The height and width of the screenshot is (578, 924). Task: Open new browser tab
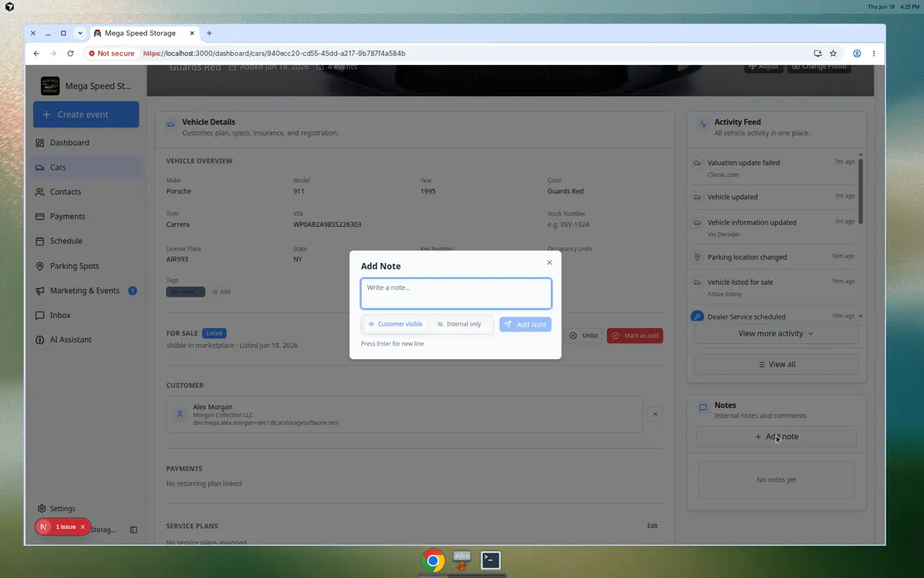[x=209, y=33]
